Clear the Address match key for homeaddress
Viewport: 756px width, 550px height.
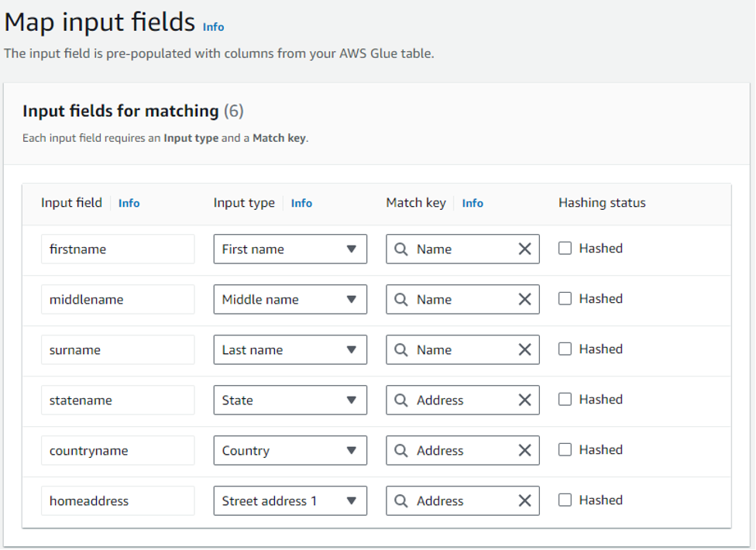[x=524, y=501]
